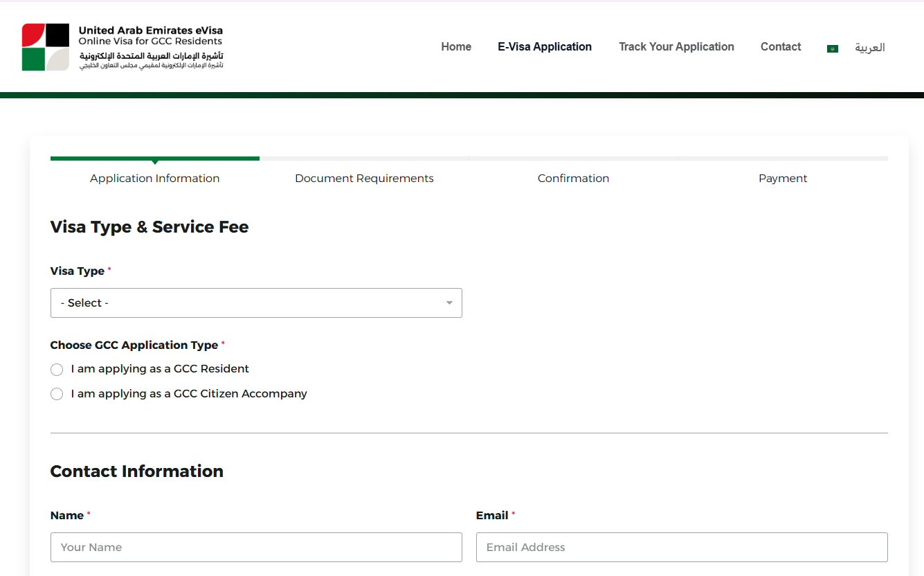The image size is (924, 576).
Task: Navigate to the Home menu item
Action: (x=456, y=46)
